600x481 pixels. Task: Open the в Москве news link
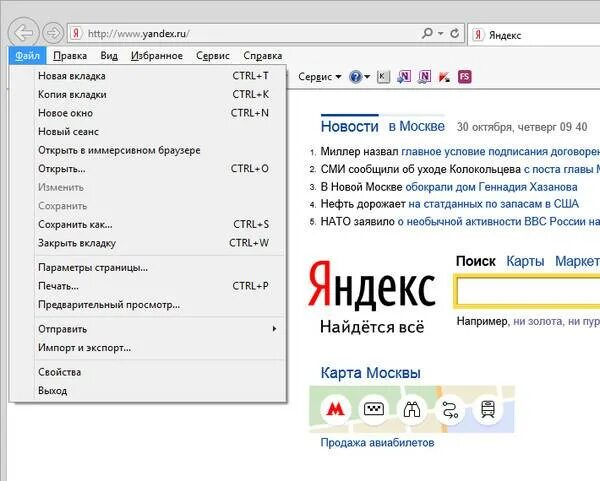pos(417,126)
